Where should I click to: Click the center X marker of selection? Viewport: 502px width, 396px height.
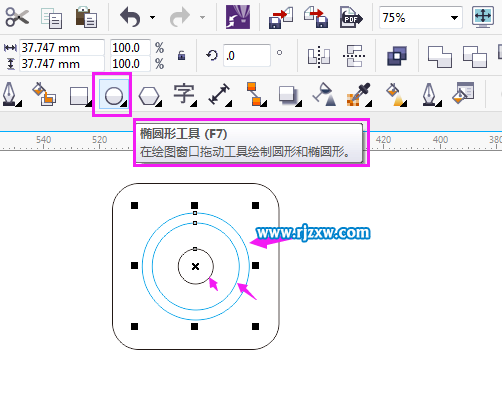click(196, 266)
